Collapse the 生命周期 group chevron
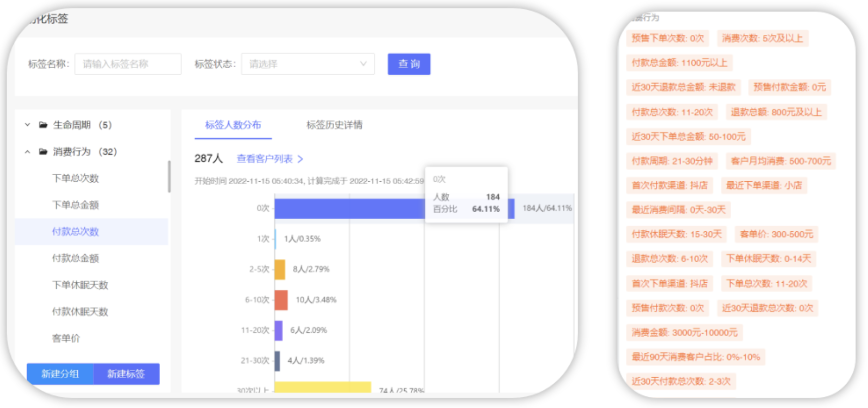Image resolution: width=868 pixels, height=408 pixels. tap(28, 125)
